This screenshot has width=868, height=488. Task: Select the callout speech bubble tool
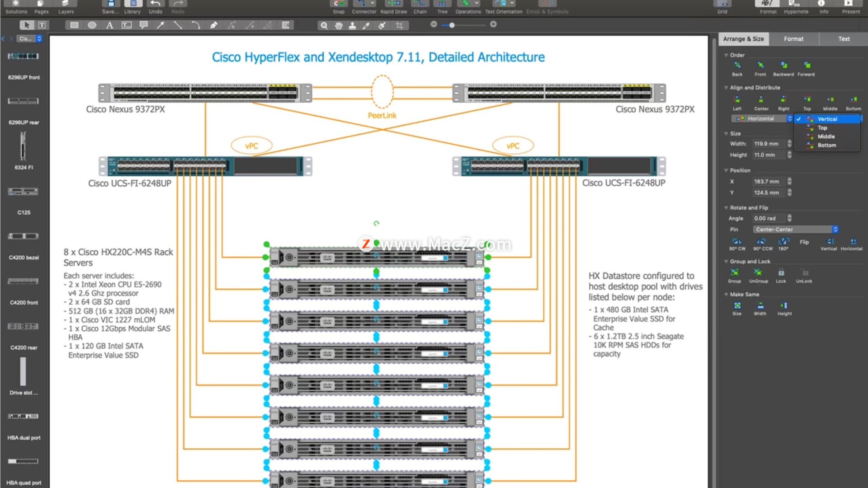click(144, 25)
